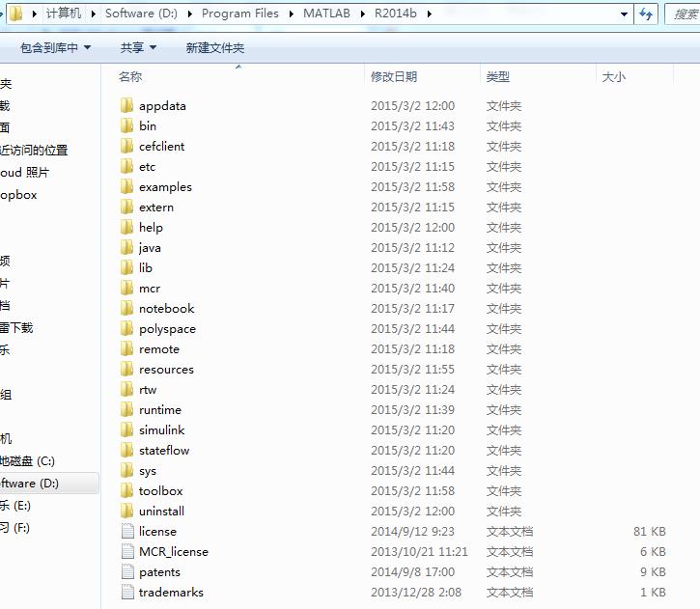Click the simulink folder icon
Viewport: 700px width, 609px height.
(127, 430)
